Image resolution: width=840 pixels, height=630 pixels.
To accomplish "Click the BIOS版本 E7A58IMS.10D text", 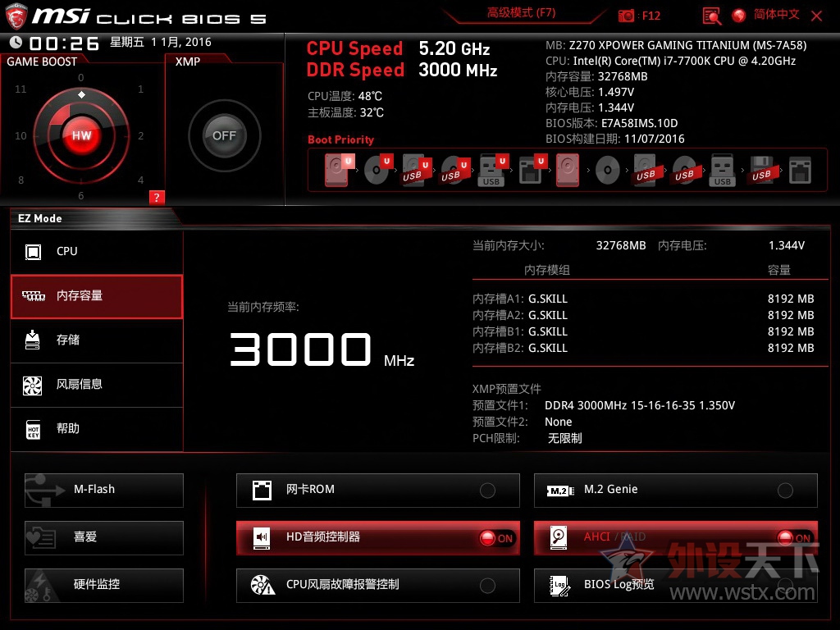I will 611,124.
